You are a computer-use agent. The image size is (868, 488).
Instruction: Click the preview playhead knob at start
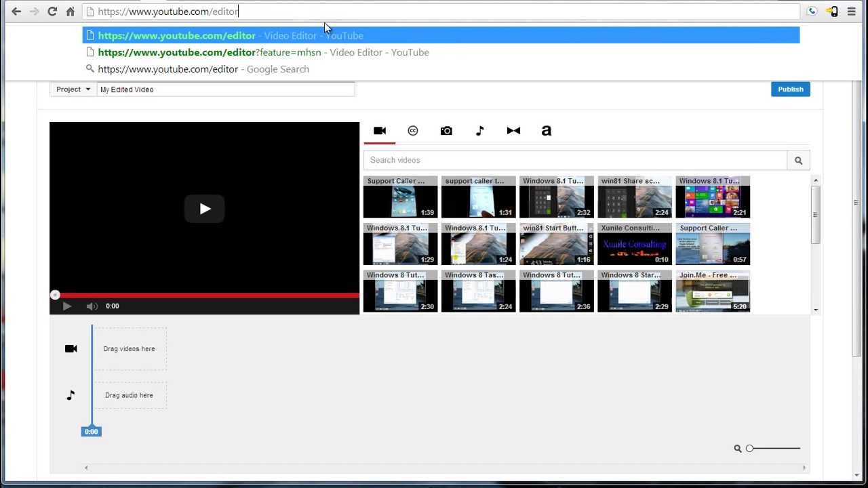(x=55, y=295)
